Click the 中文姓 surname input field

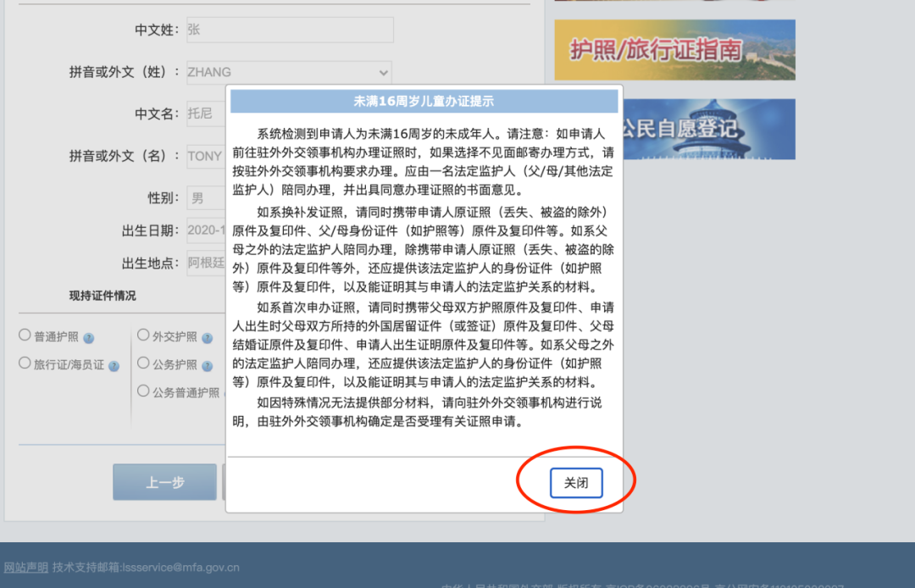[x=288, y=29]
